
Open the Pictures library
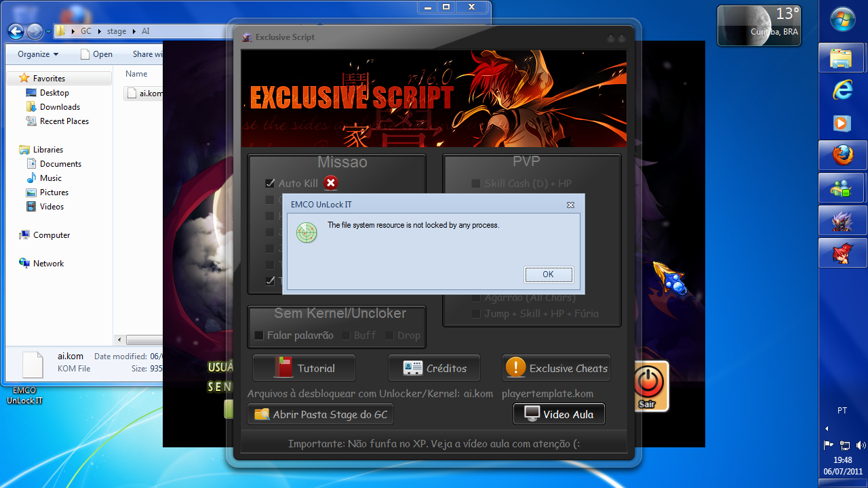tap(54, 192)
